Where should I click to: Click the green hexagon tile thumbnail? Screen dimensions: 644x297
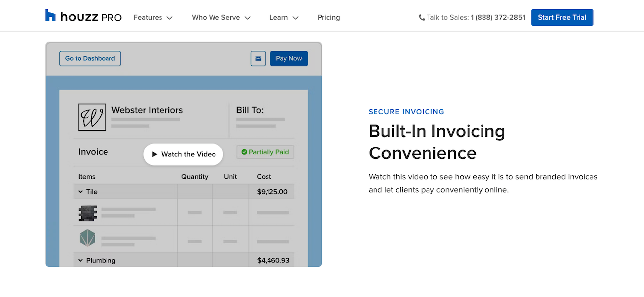click(x=87, y=238)
